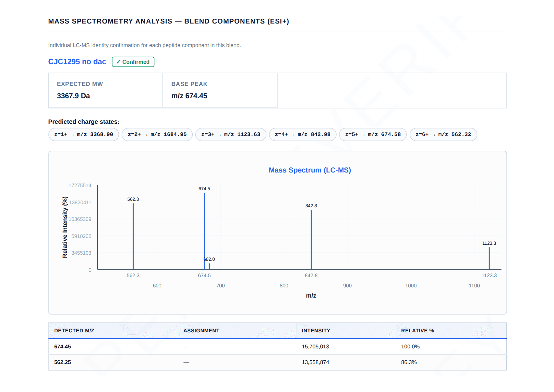Click the LC-MS identity confirmation description text
The height and width of the screenshot is (392, 554).
coord(144,45)
